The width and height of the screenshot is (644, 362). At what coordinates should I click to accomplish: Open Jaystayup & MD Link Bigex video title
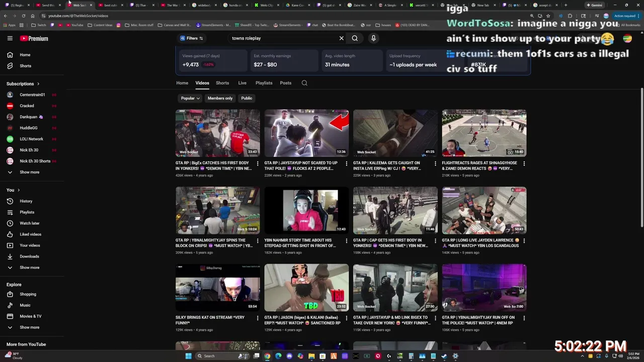click(x=392, y=320)
